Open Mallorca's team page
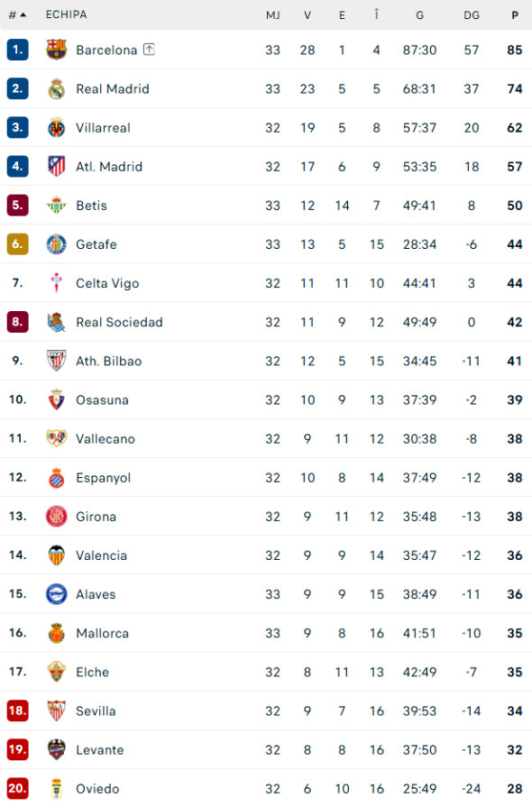The image size is (532, 807). (101, 633)
